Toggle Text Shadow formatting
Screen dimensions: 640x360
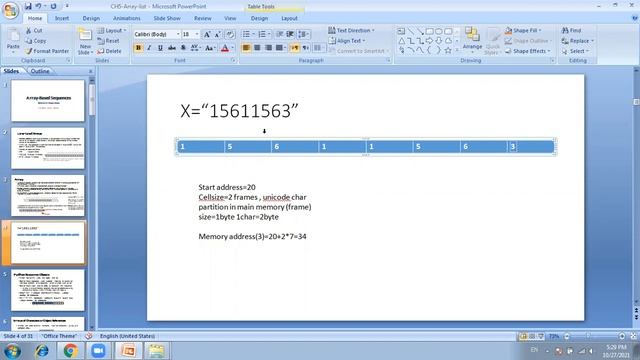point(183,48)
